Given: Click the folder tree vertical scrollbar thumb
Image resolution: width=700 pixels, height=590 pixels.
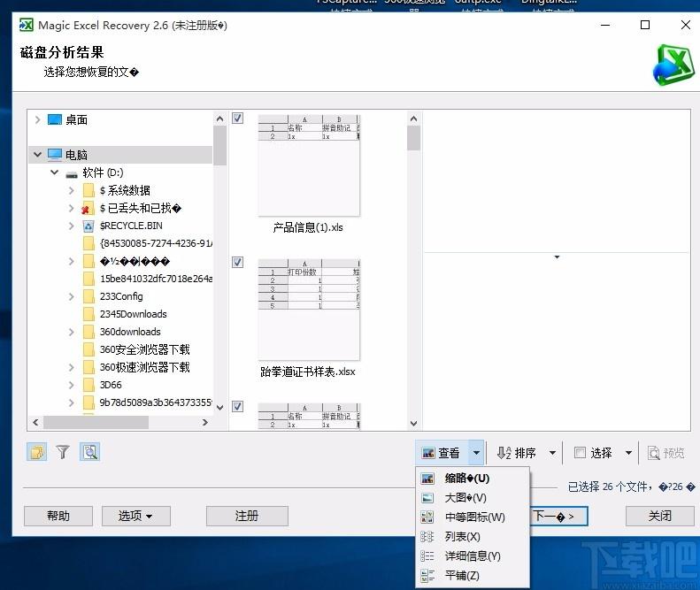Looking at the screenshot, I should tap(219, 145).
